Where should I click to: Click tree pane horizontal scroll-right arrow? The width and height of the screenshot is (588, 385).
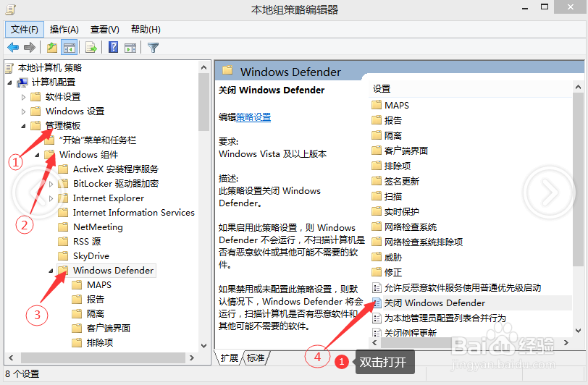point(192,358)
